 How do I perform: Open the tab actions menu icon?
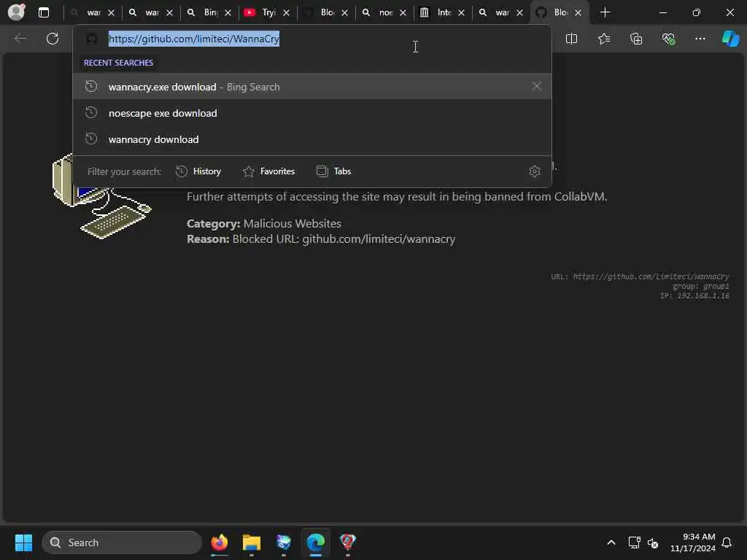(x=43, y=12)
